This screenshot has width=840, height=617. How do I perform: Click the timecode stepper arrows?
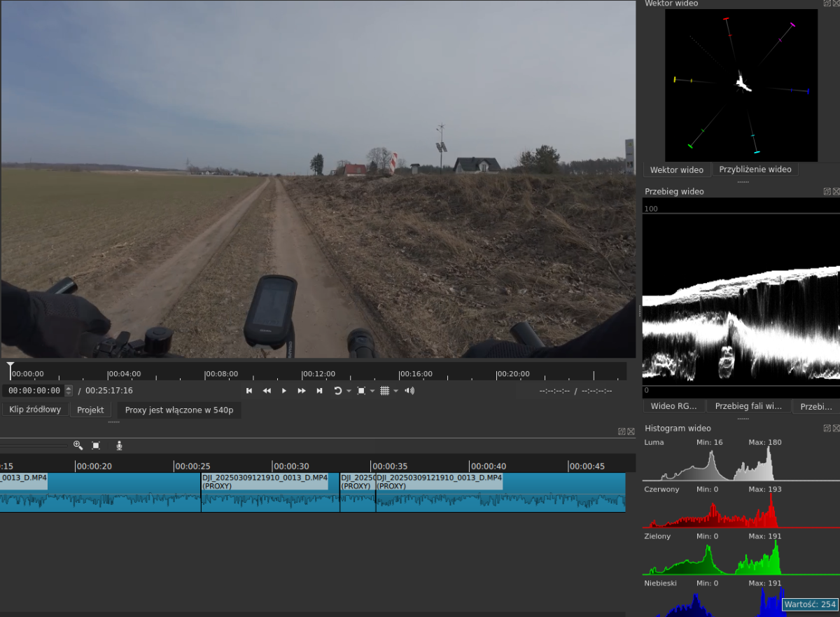(x=68, y=391)
